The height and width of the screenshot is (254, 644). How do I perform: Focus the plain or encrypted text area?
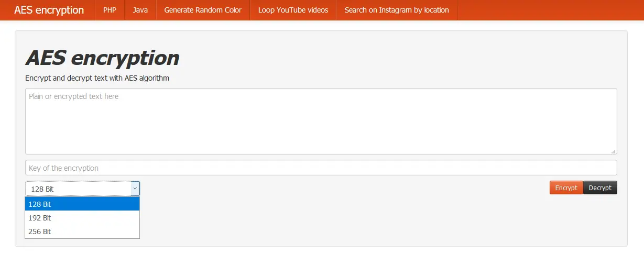(321, 121)
